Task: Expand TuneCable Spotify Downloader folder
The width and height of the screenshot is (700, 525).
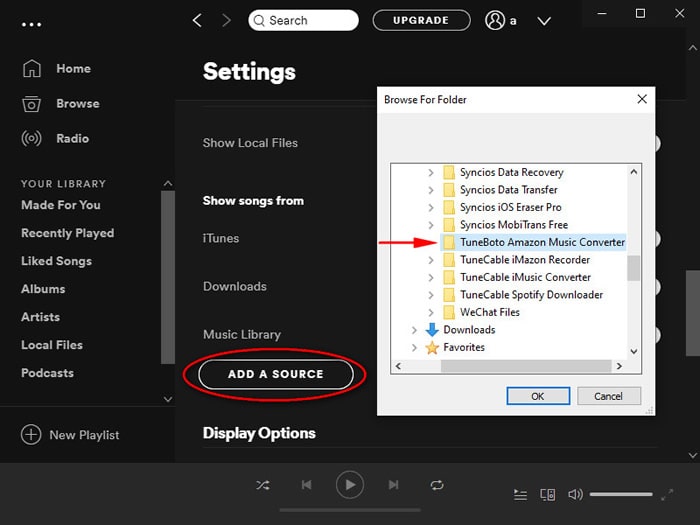Action: 431,295
